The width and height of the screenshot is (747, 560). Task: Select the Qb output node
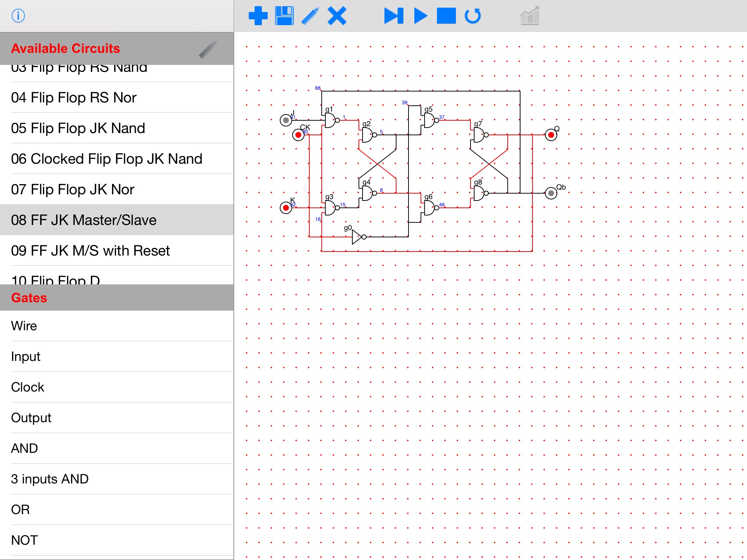551,193
